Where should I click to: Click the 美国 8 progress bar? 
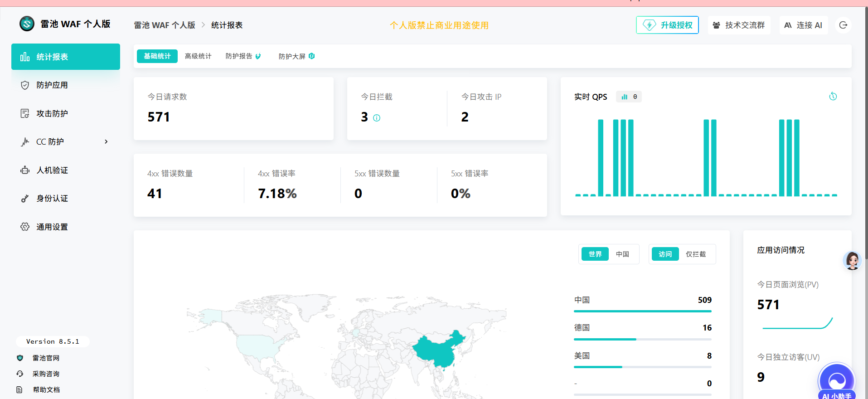point(643,367)
